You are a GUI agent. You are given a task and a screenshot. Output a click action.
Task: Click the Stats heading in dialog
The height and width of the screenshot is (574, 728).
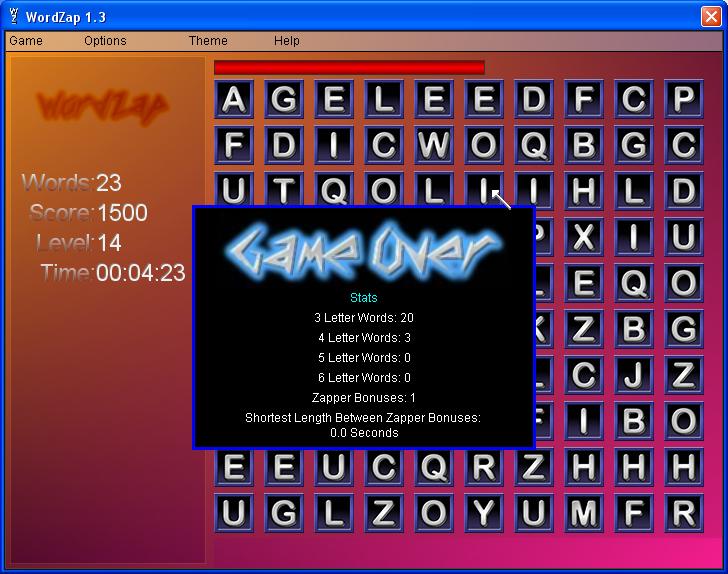(x=364, y=298)
